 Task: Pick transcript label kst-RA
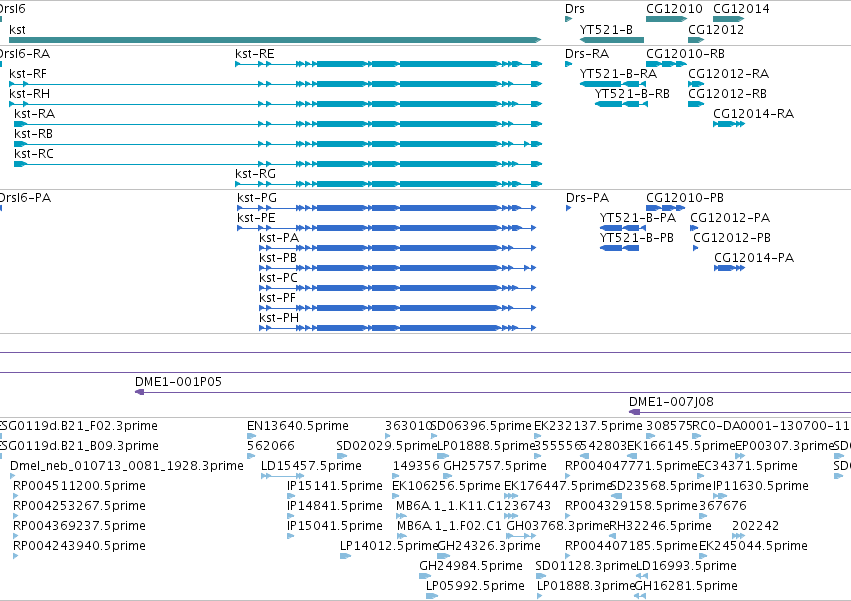coord(35,114)
